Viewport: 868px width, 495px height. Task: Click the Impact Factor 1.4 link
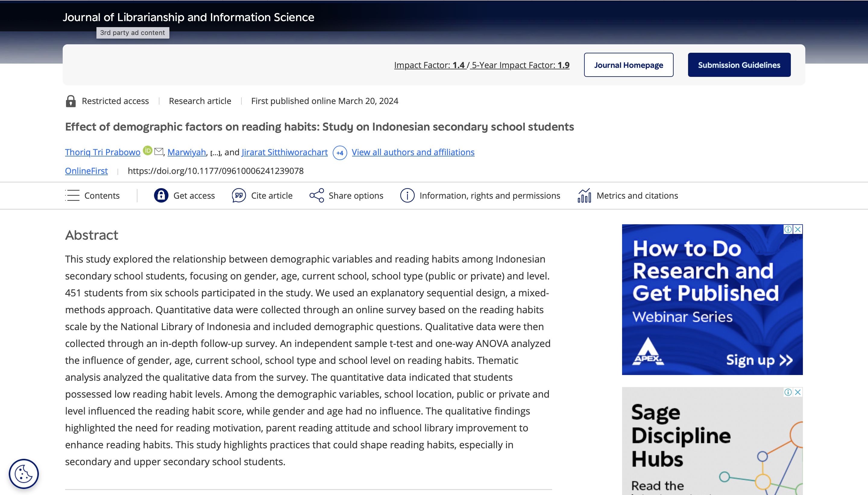(429, 65)
